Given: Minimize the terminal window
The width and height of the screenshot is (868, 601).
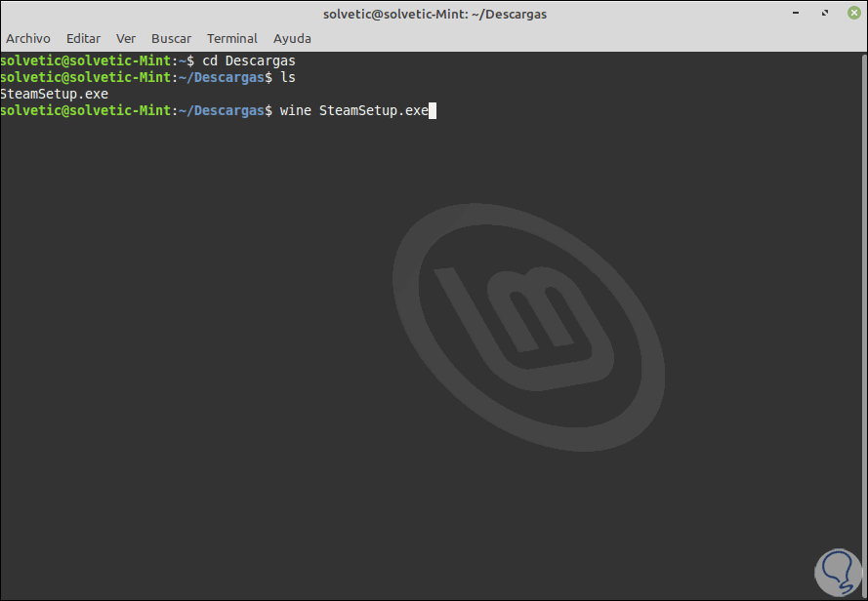Looking at the screenshot, I should pos(796,13).
